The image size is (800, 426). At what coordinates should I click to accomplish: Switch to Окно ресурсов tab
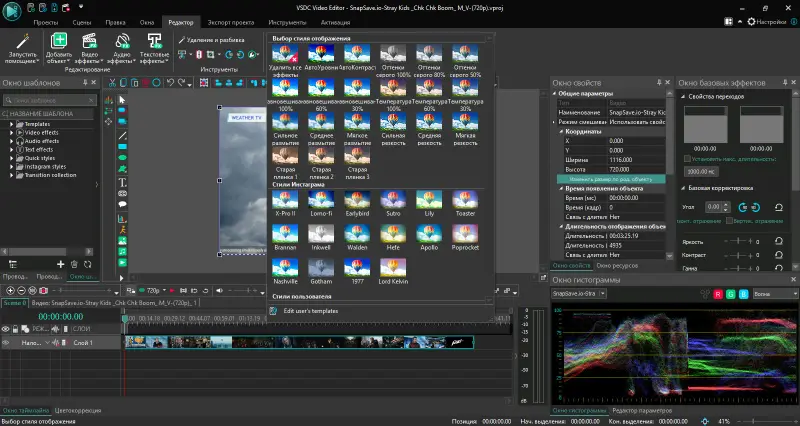(x=617, y=265)
